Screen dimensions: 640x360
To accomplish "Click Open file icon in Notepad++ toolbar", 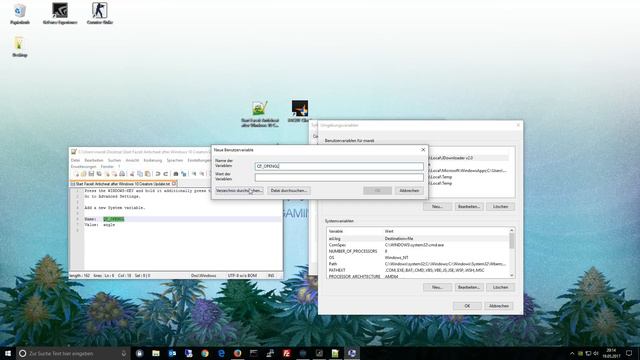I will pos(84,174).
